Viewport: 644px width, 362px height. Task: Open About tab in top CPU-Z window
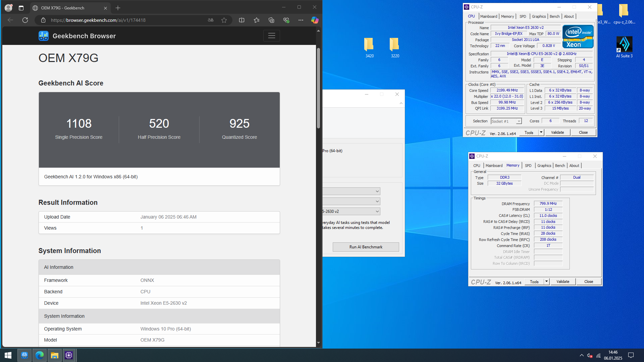(569, 16)
